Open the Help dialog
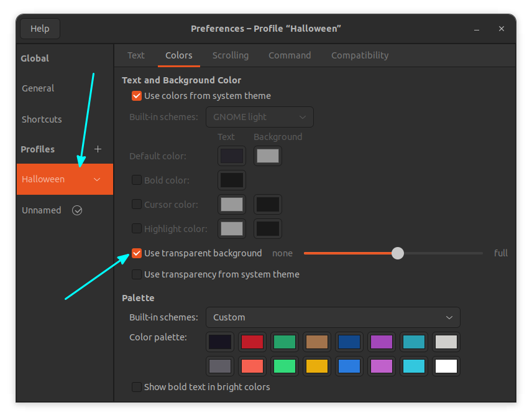 pyautogui.click(x=39, y=28)
